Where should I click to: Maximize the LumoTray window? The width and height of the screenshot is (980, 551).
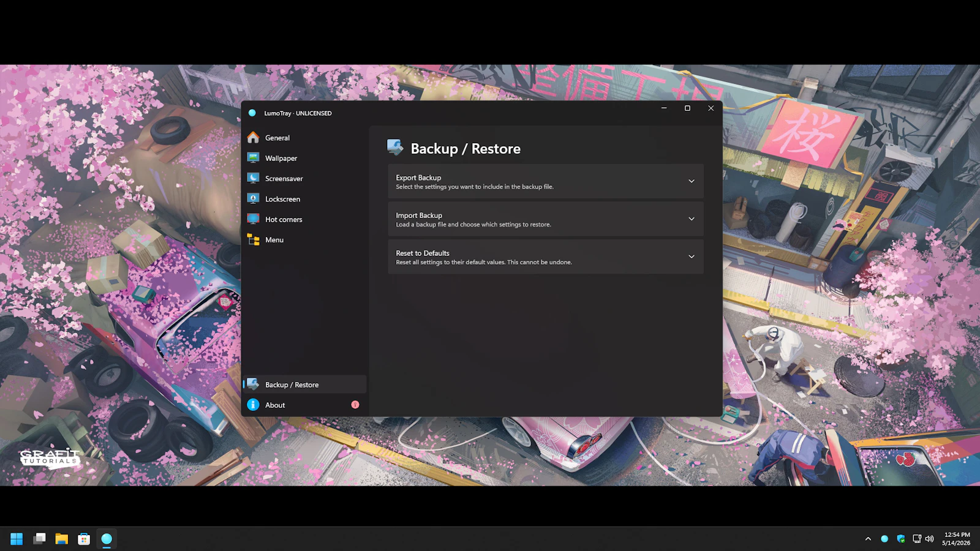687,108
